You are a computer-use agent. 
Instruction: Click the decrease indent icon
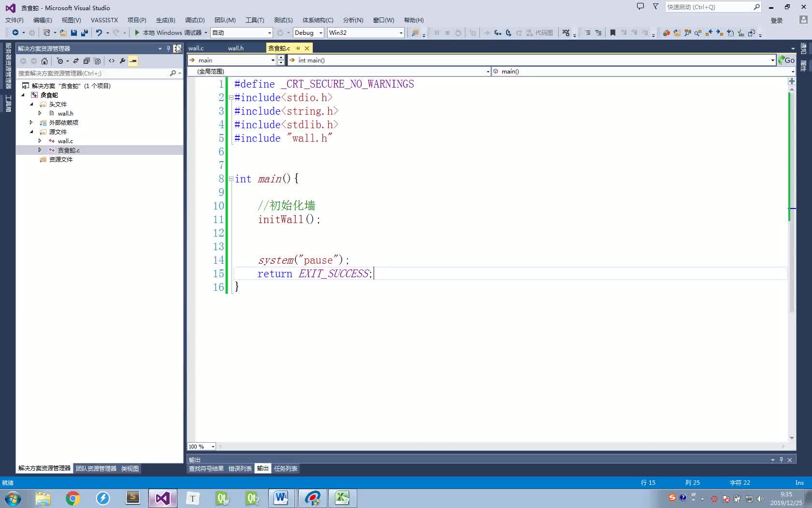pyautogui.click(x=588, y=33)
